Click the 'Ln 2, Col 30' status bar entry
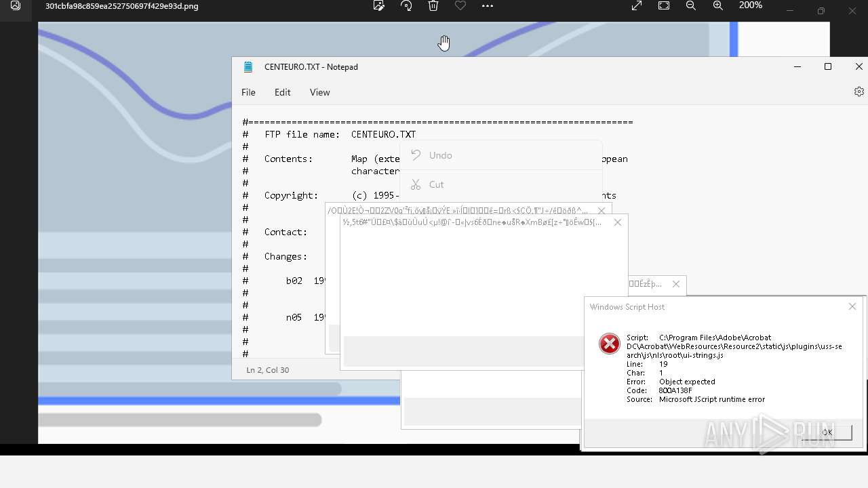868x488 pixels. tap(268, 370)
